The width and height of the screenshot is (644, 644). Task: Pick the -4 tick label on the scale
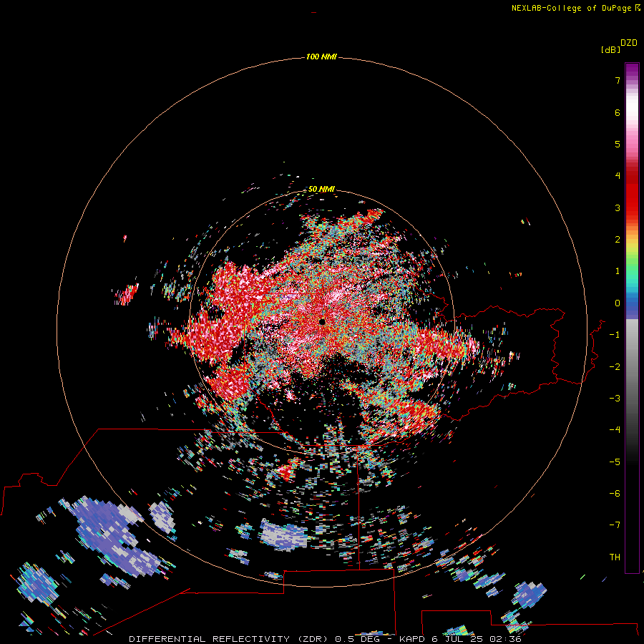click(615, 430)
